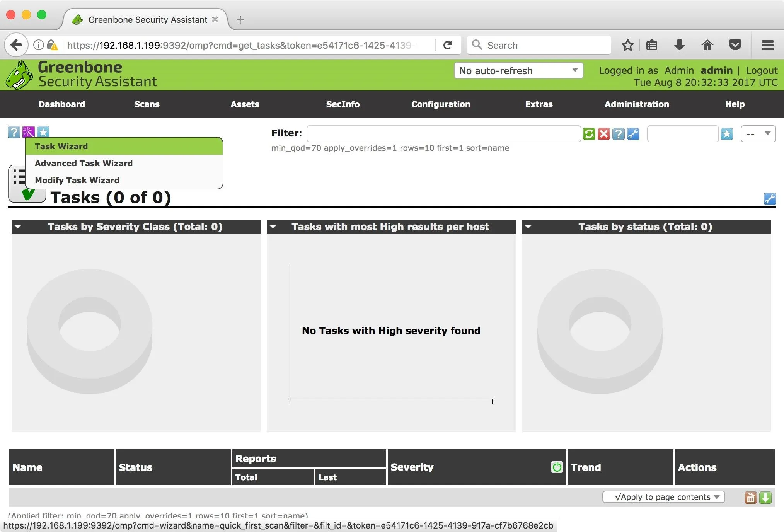Image resolution: width=784 pixels, height=532 pixels.
Task: Click the Greenbone dragon logo
Action: 19,75
